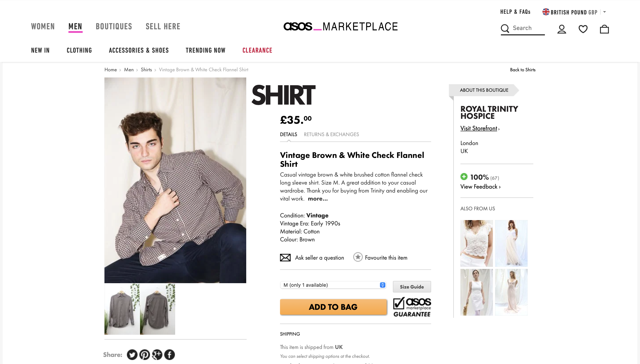Share the shirt on Twitter

pos(132,354)
